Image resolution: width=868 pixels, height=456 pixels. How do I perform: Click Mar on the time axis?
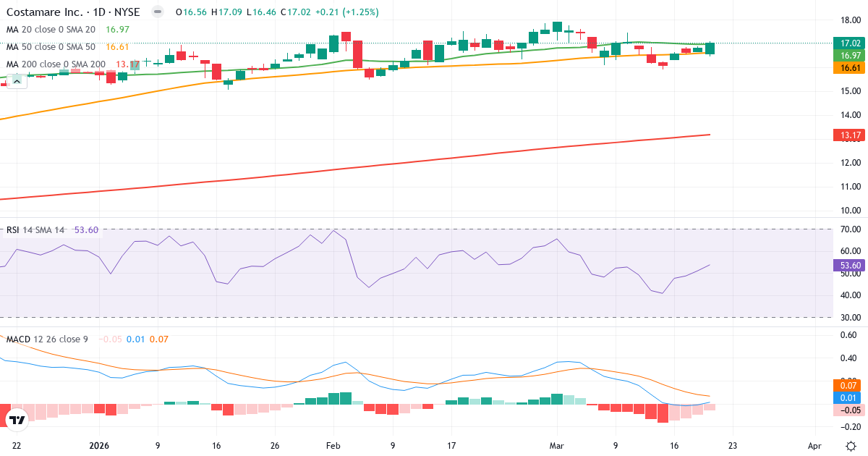pos(558,446)
